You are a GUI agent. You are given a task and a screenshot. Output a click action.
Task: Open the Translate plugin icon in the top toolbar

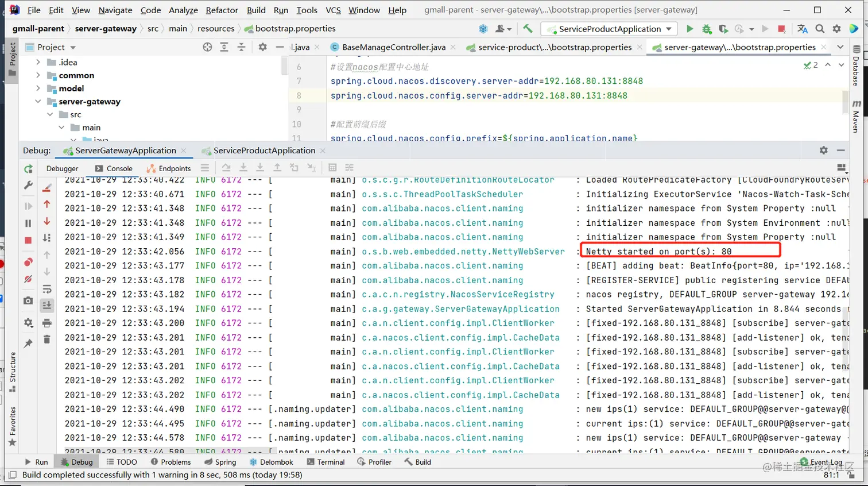pos(803,29)
